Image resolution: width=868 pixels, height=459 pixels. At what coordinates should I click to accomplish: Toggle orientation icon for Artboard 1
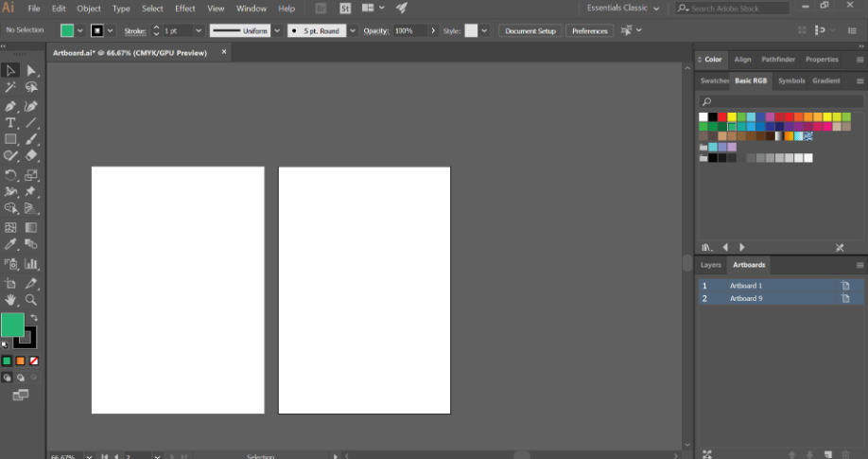845,286
